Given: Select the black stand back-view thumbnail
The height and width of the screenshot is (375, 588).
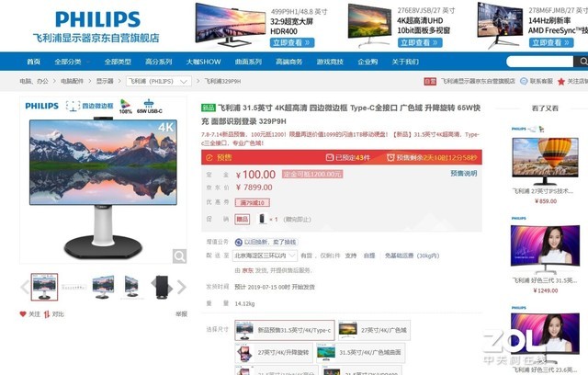Looking at the screenshot, I should [x=162, y=287].
